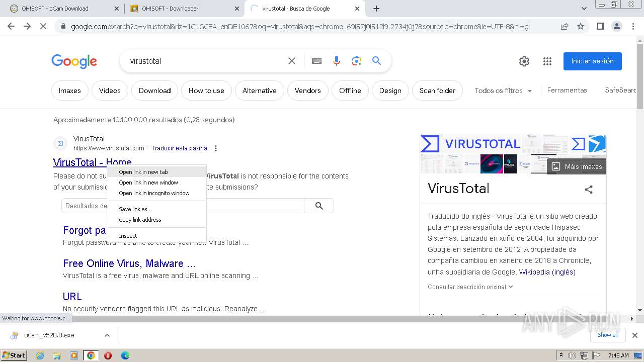Open new browser tab
This screenshot has width=644, height=362.
[x=376, y=9]
